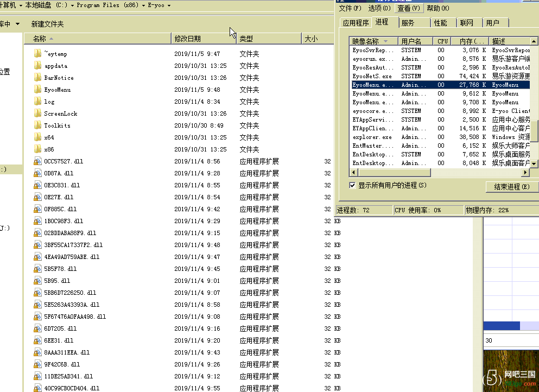
Task: Select the EntMaster process row
Action: click(441, 146)
